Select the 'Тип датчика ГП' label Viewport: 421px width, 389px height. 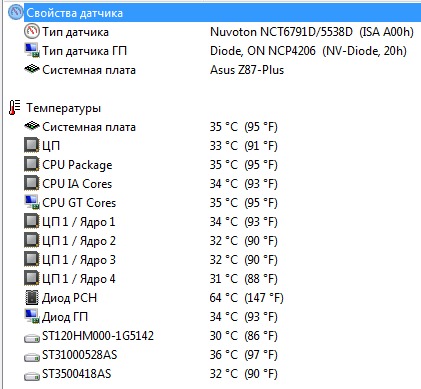click(x=84, y=51)
